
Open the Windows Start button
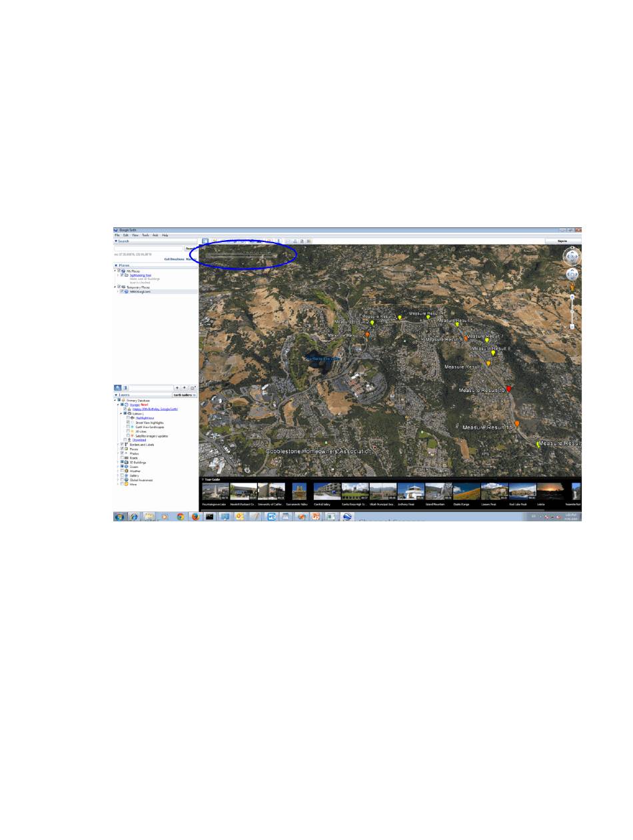pyautogui.click(x=119, y=516)
